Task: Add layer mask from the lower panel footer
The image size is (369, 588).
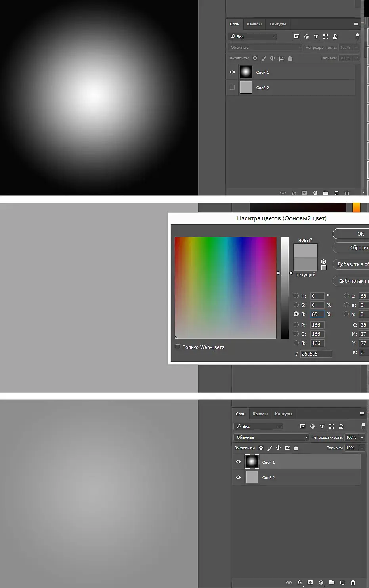Action: [310, 582]
